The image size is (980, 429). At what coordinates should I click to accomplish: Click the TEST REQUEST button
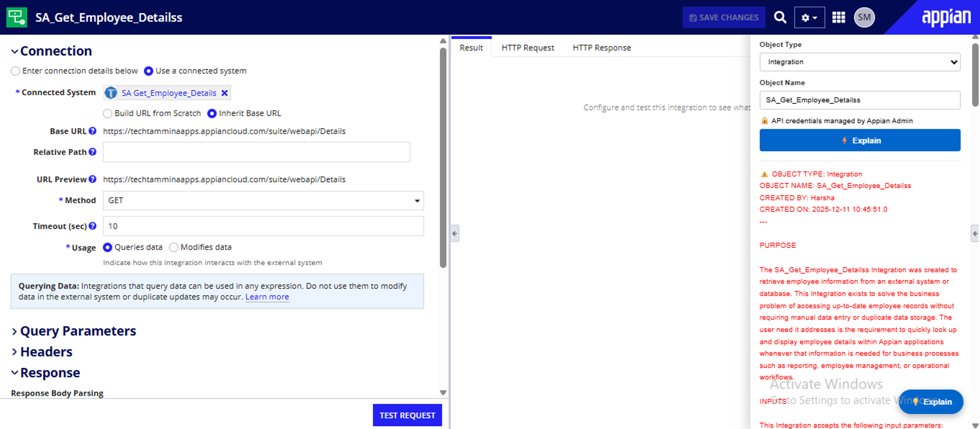tap(407, 415)
